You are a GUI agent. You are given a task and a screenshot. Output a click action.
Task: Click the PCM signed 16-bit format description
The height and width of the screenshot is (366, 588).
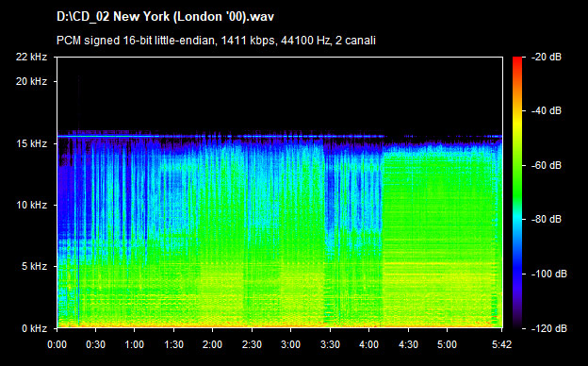(x=216, y=41)
